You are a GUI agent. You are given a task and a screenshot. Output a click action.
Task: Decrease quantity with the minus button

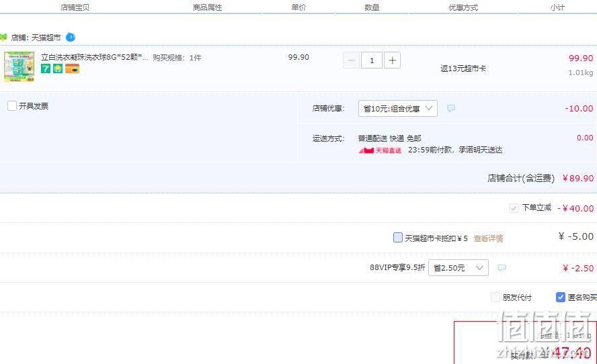pyautogui.click(x=351, y=60)
